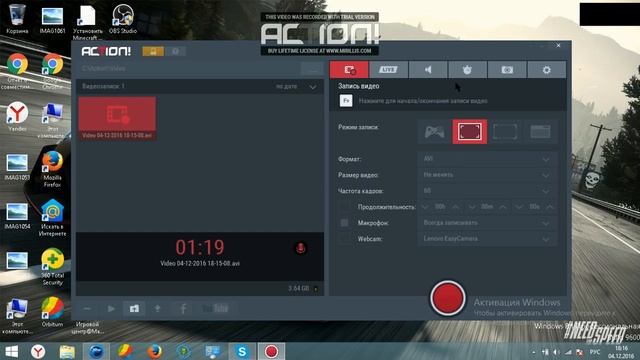This screenshot has width=640, height=360.
Task: Click the recordings folder path field
Action: [188, 69]
